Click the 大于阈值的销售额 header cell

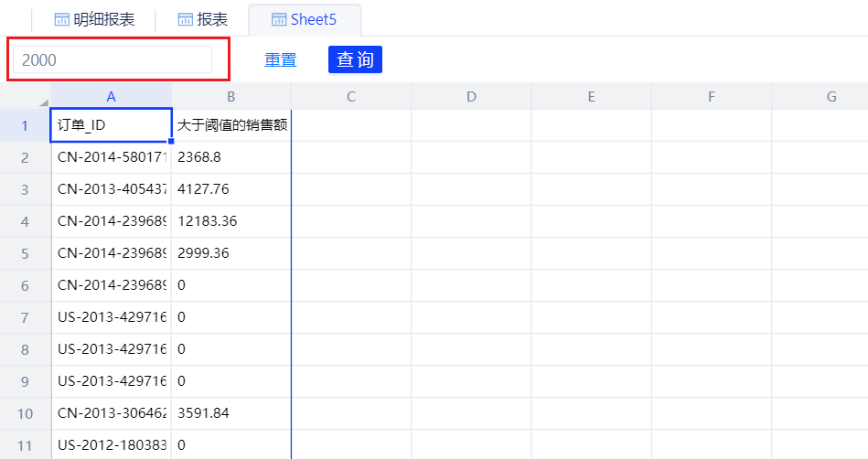point(230,125)
